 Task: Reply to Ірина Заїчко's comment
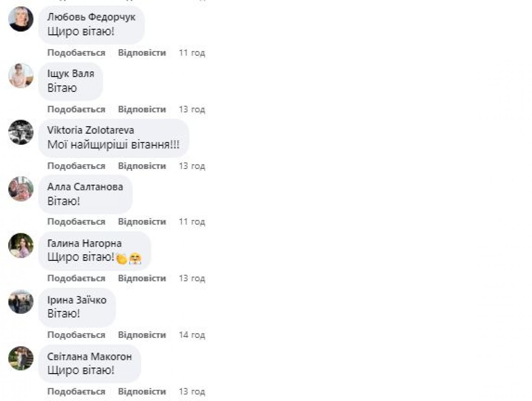(142, 335)
